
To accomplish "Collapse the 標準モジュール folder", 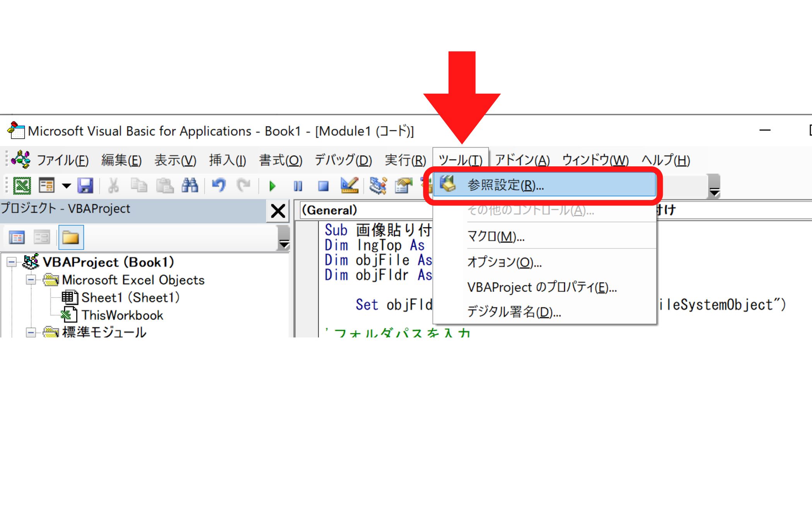I will 31,332.
